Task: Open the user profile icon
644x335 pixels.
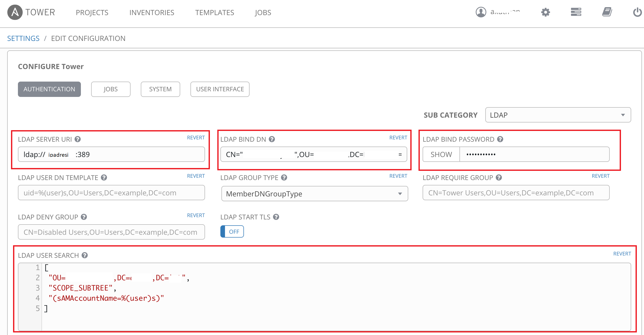Action: click(x=481, y=12)
